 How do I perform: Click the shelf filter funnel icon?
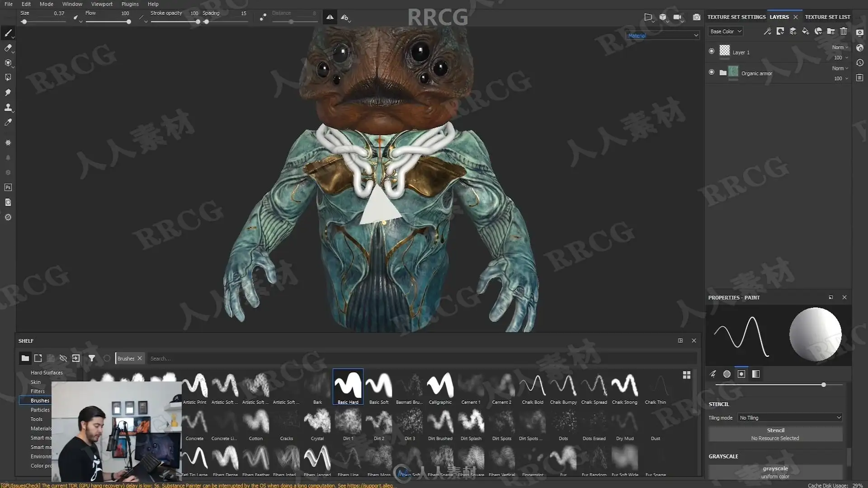[92, 358]
